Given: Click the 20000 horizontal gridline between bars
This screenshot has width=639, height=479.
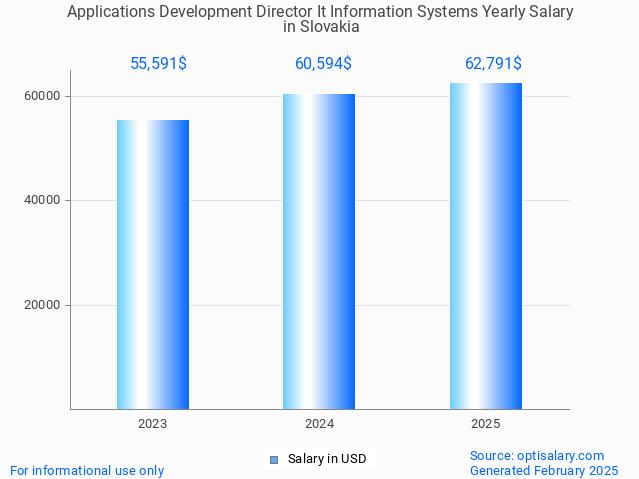Looking at the screenshot, I should pos(236,305).
